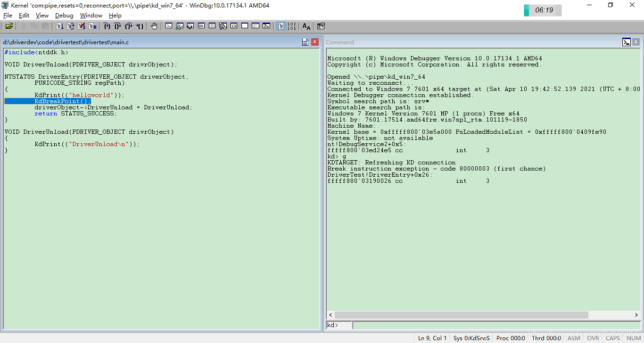Viewport: 644px width, 343px height.
Task: Click 'Ln 9, Col 1' in status bar
Action: point(432,338)
